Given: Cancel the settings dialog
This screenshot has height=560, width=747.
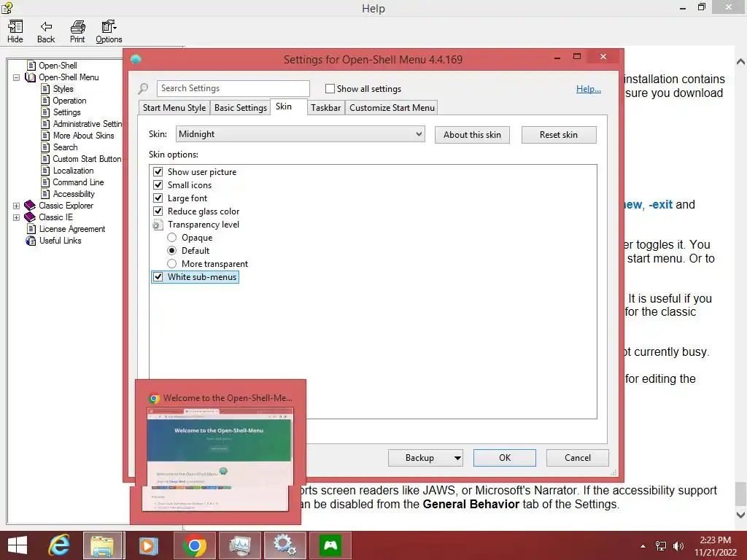Looking at the screenshot, I should 578,458.
